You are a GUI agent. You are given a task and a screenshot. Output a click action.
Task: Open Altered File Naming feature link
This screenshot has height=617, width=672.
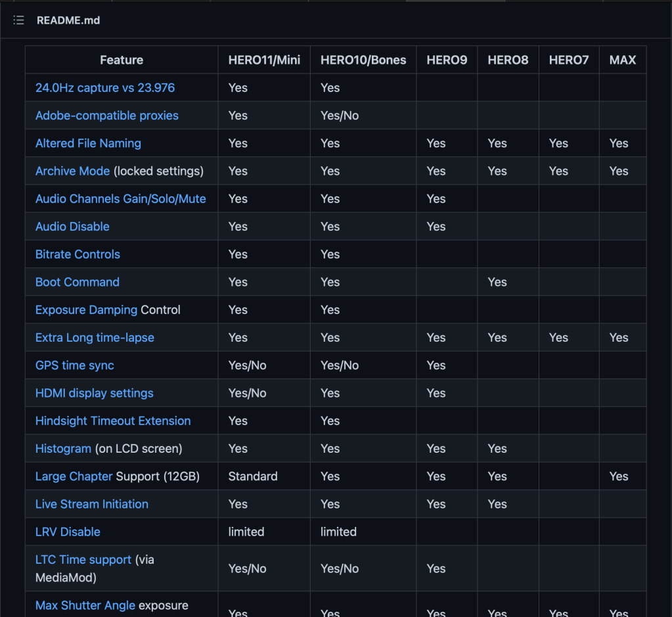pyautogui.click(x=88, y=143)
